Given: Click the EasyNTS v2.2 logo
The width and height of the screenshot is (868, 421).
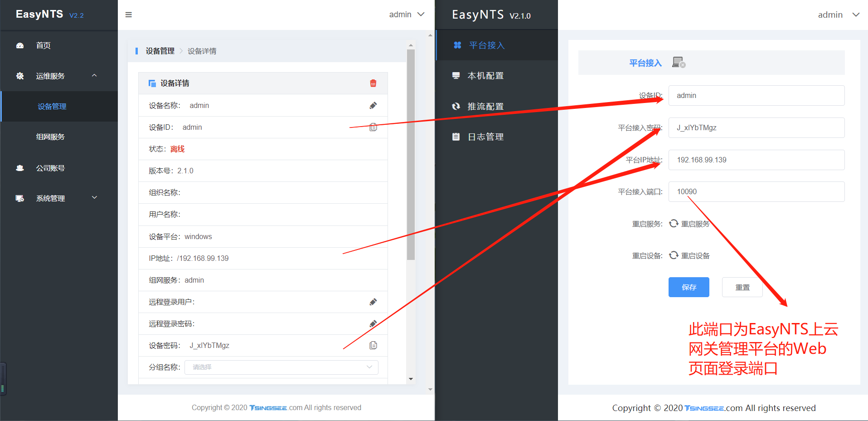Looking at the screenshot, I should [50, 14].
